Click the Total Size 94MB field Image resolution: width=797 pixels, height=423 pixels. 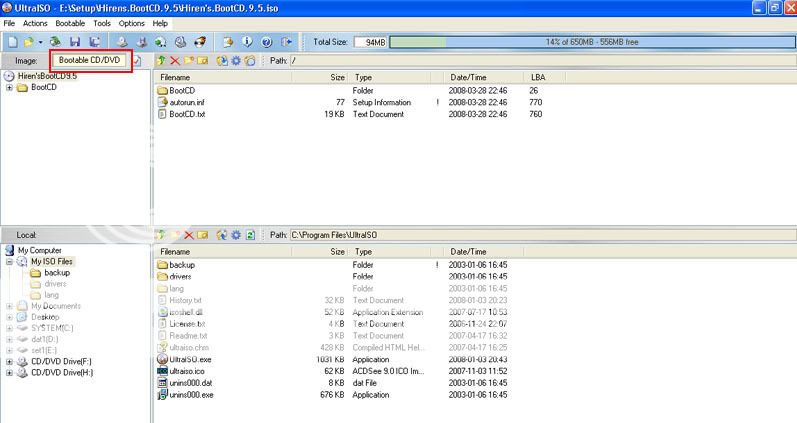pyautogui.click(x=370, y=42)
